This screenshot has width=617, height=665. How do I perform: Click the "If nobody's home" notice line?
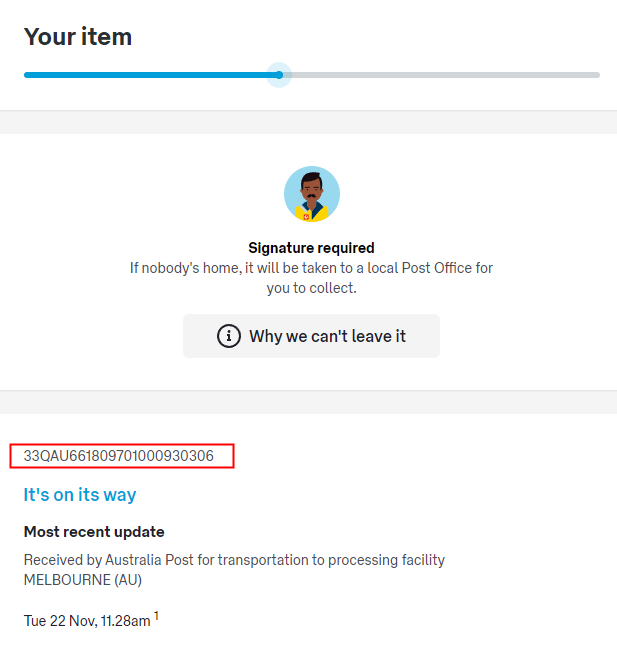click(x=311, y=268)
